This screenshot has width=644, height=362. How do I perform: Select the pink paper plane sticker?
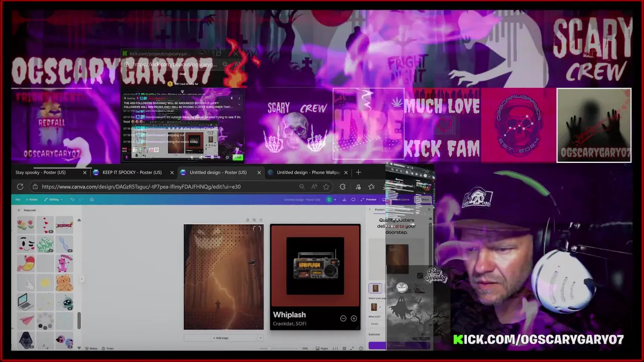(27, 321)
